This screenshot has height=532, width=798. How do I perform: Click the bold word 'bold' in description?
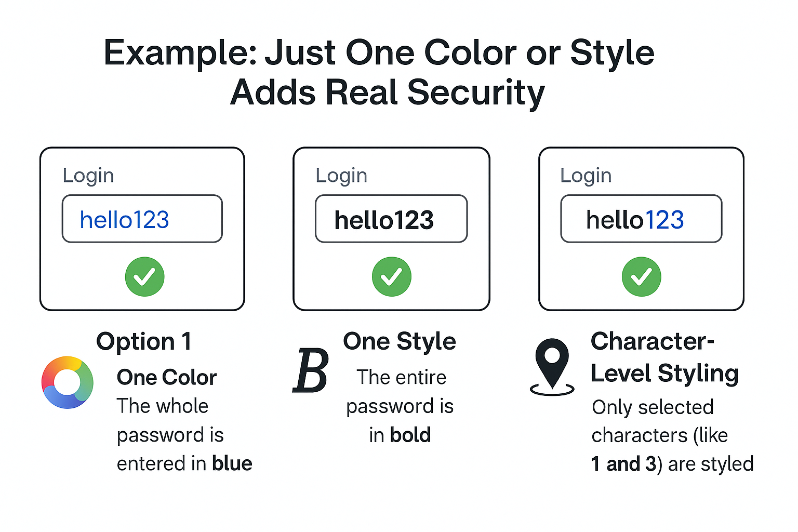(x=410, y=435)
